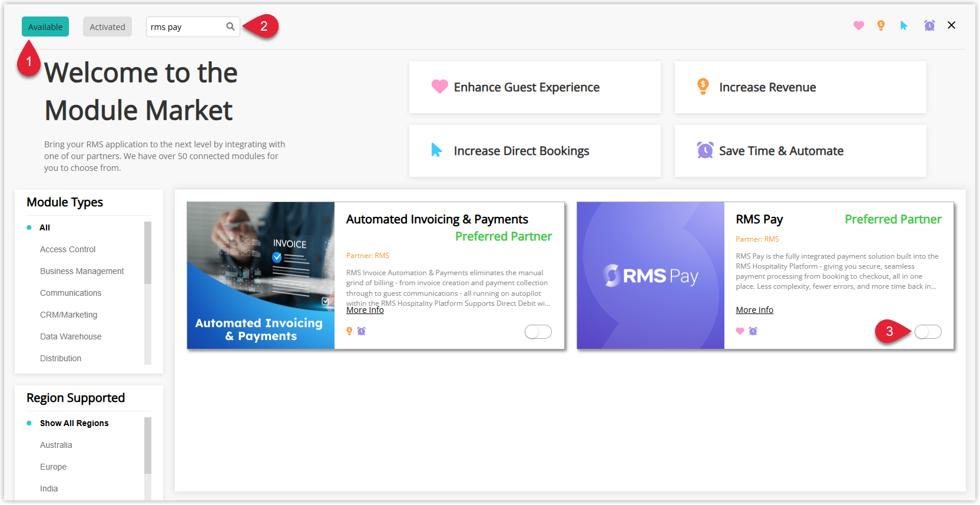This screenshot has height=505, width=980.
Task: Click the heart icon on Enhance Guest Experience card
Action: tap(439, 87)
